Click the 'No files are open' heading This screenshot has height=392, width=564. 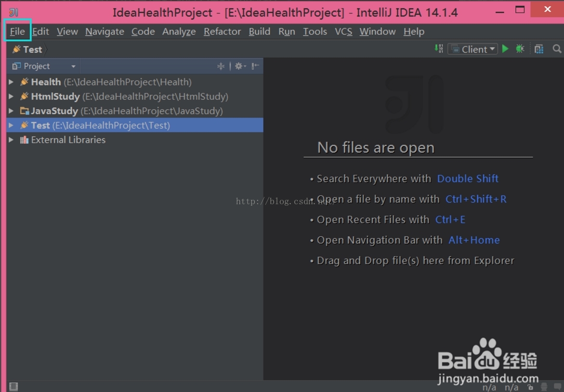(376, 148)
